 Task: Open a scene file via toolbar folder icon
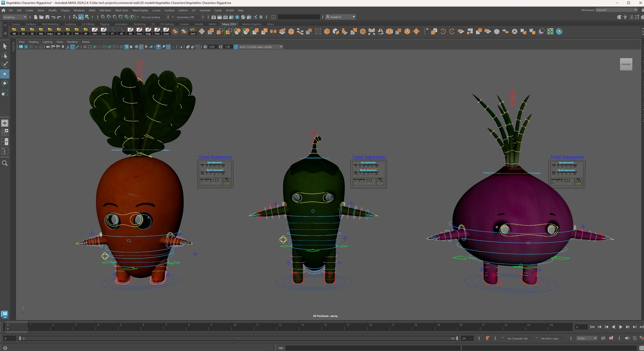(x=41, y=17)
